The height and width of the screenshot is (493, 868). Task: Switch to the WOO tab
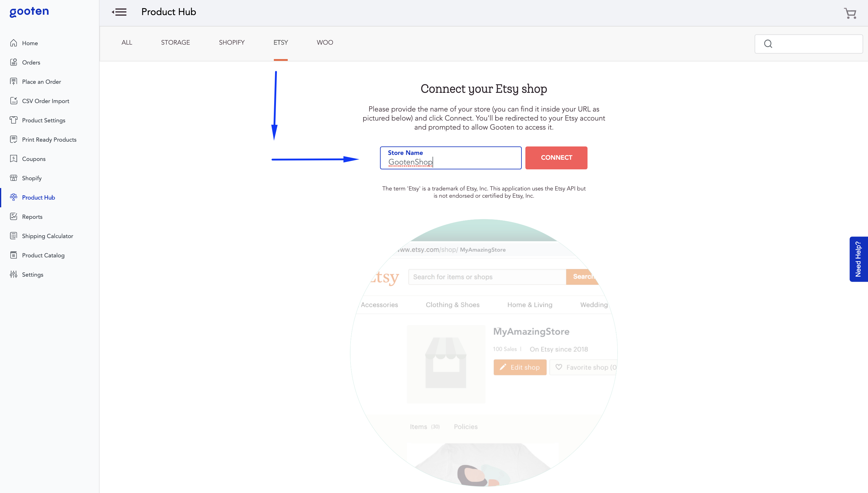tap(325, 43)
